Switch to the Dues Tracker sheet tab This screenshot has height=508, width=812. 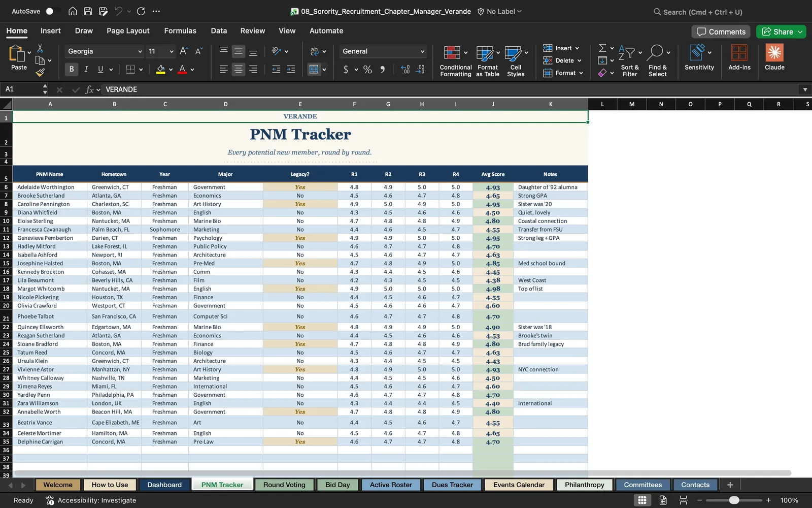coord(452,485)
